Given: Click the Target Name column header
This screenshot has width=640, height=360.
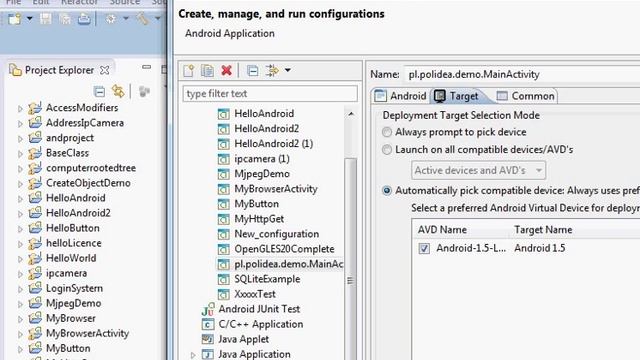Looking at the screenshot, I should (x=543, y=230).
